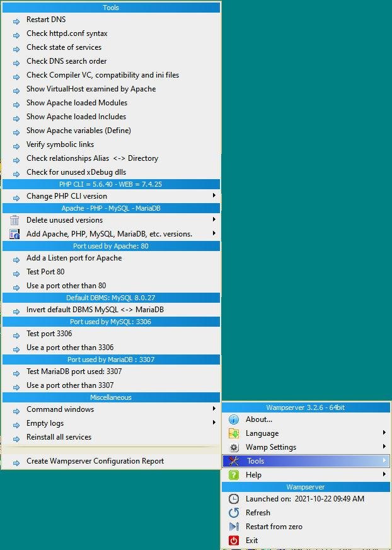Viewport: 392px width, 550px height.
Task: Click the clock icon beside Launched on
Action: click(x=234, y=499)
